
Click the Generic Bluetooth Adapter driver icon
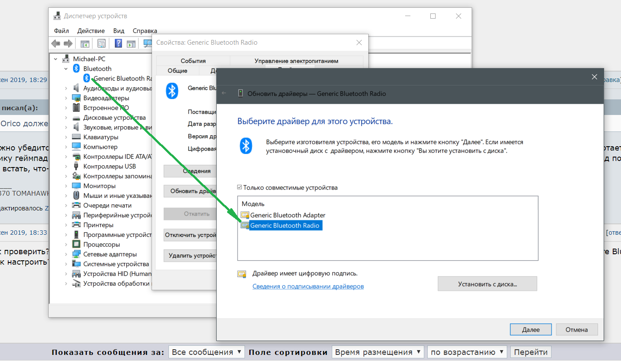[245, 215]
